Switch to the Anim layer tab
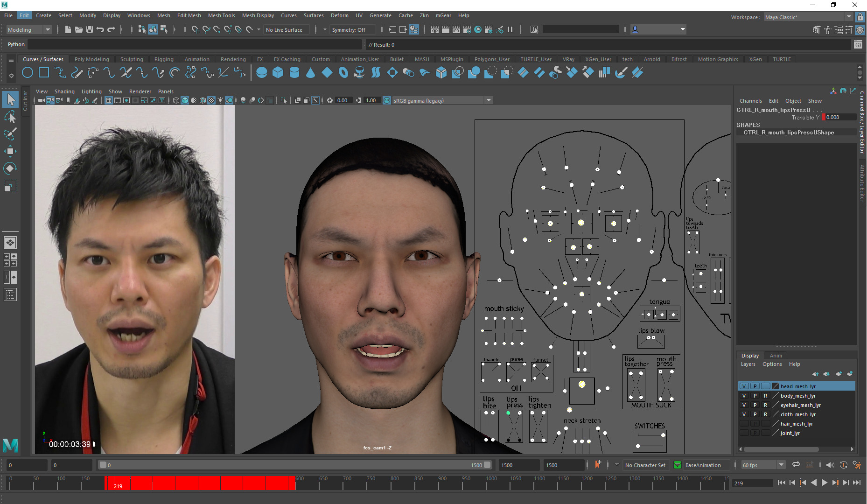Image resolution: width=867 pixels, height=504 pixels. click(776, 356)
